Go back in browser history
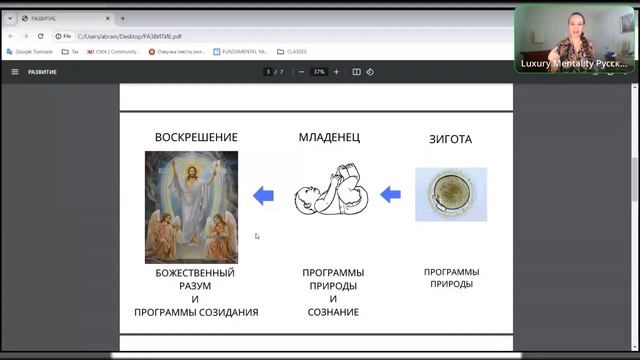The height and width of the screenshot is (360, 640). click(x=11, y=36)
